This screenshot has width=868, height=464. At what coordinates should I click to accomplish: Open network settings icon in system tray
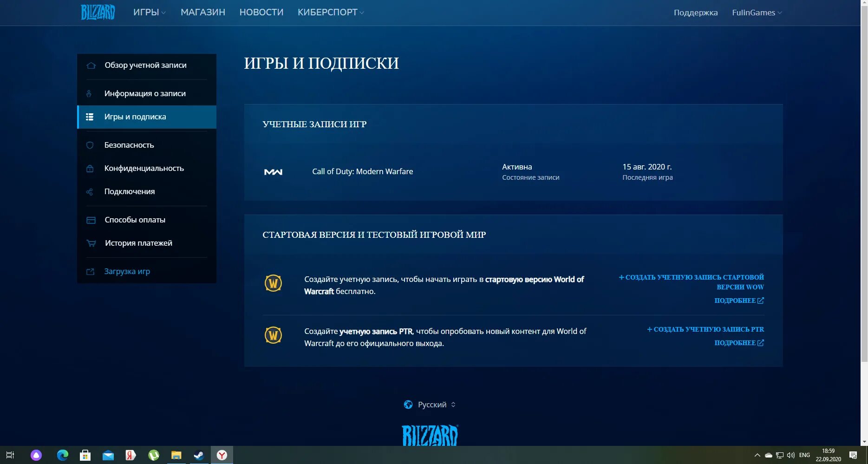[780, 455]
